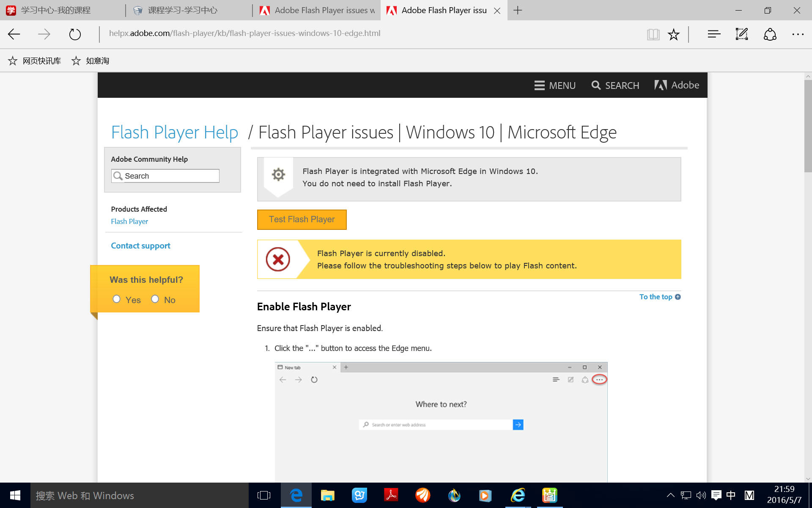Open Flash Player under Products Affected

129,221
